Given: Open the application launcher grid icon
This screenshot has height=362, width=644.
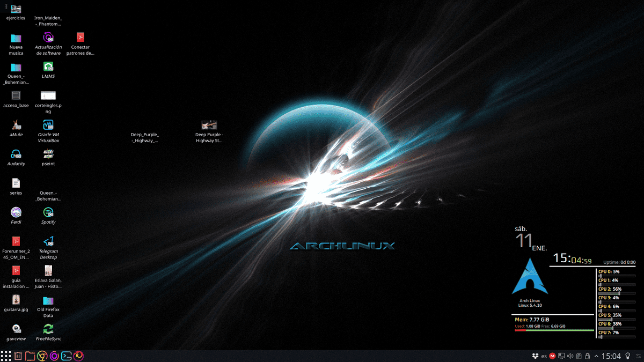Looking at the screenshot, I should pos(6,356).
